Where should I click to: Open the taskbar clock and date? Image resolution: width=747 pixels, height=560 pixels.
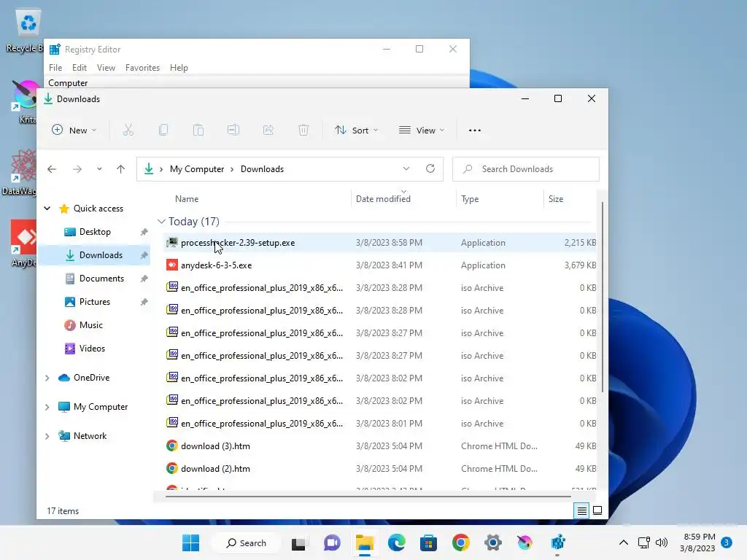coord(698,542)
